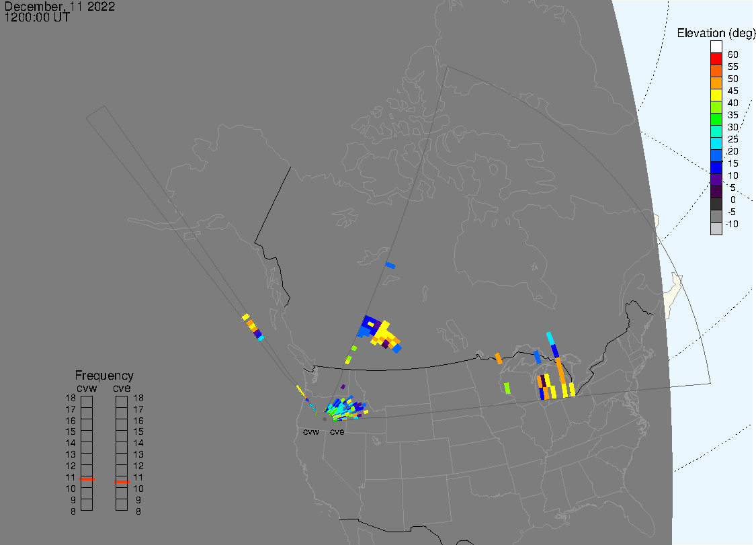
Task: Select the swatch between 45 and 50 labels
Action: click(716, 83)
